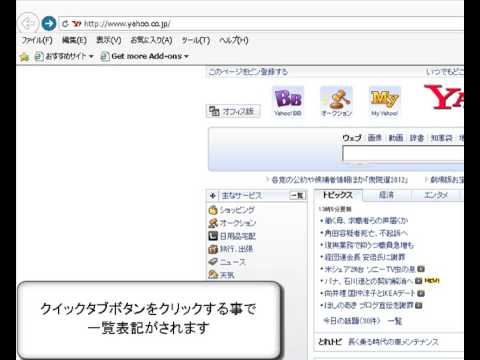Click the オフィス版 button
This screenshot has height=360, width=480.
pyautogui.click(x=233, y=111)
